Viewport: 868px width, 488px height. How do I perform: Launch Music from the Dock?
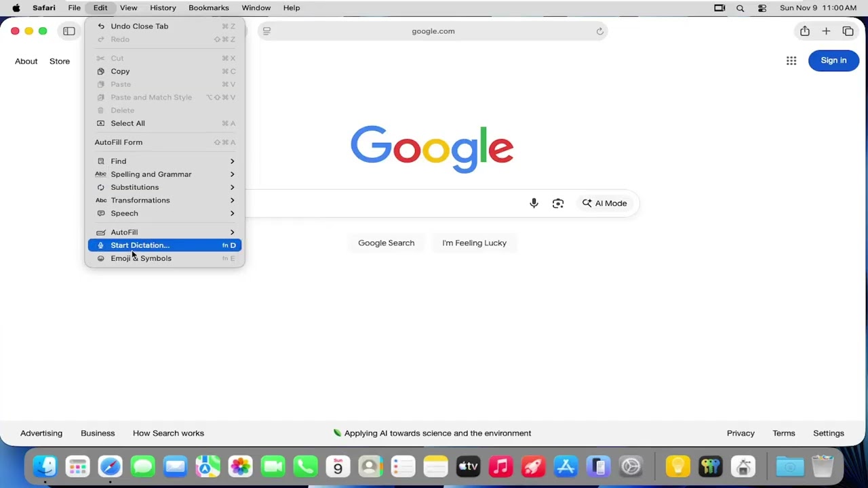pos(501,466)
